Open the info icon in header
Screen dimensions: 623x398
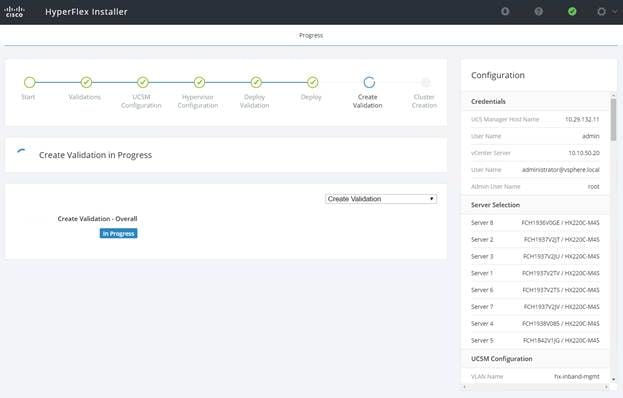(505, 12)
